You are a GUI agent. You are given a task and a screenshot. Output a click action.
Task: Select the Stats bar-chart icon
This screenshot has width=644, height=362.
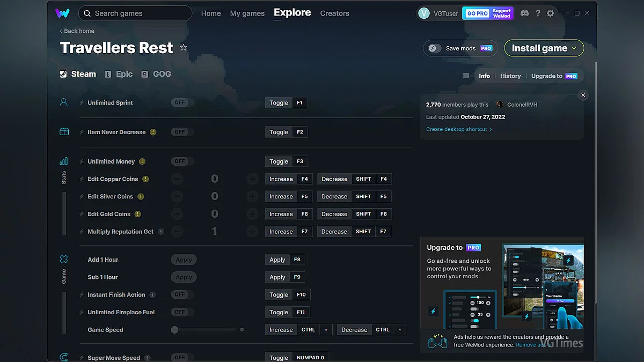tap(64, 161)
